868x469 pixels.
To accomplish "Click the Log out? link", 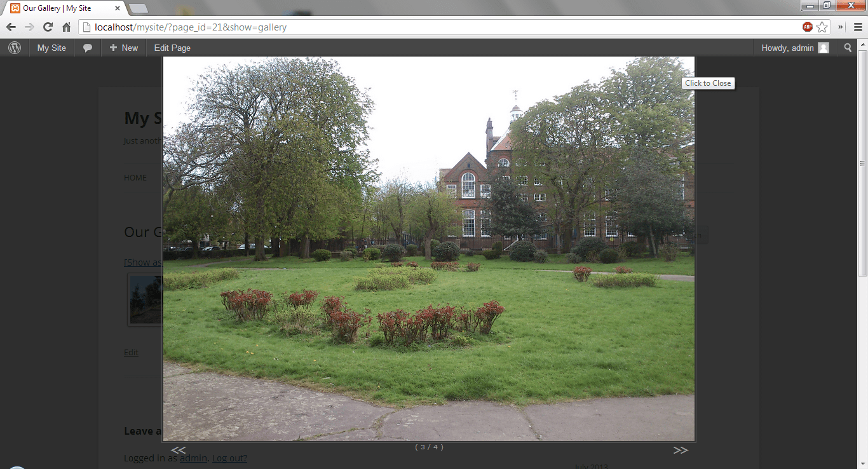I will (229, 458).
